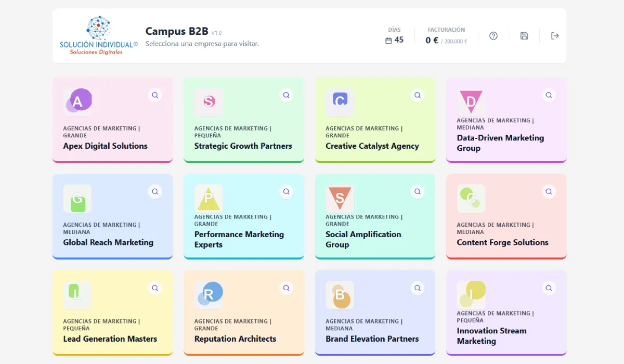The width and height of the screenshot is (624, 364).
Task: Click magnifier on Innovation Stream Marketing card
Action: point(549,288)
